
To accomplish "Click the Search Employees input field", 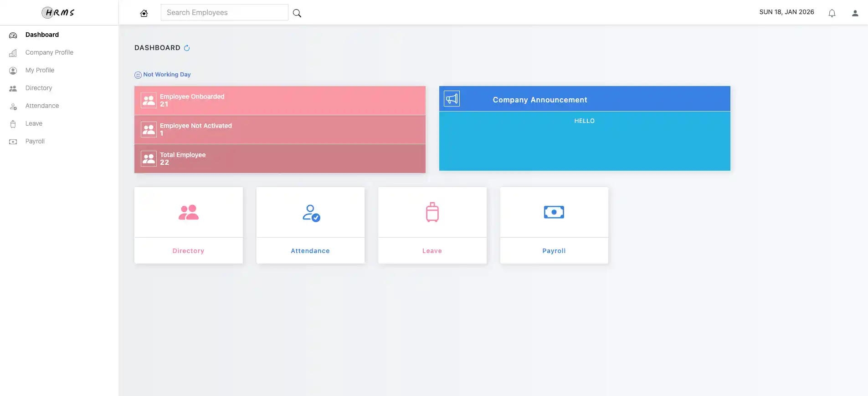I will (225, 12).
